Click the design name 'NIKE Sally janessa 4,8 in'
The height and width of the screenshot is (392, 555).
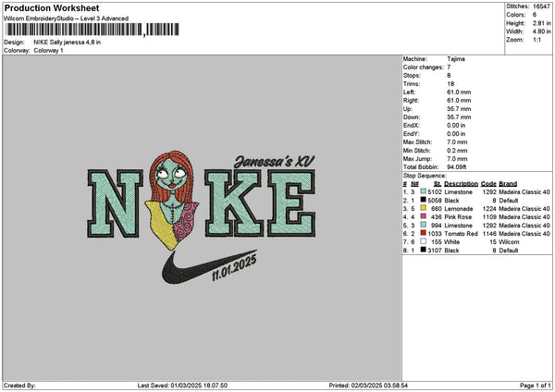point(68,43)
